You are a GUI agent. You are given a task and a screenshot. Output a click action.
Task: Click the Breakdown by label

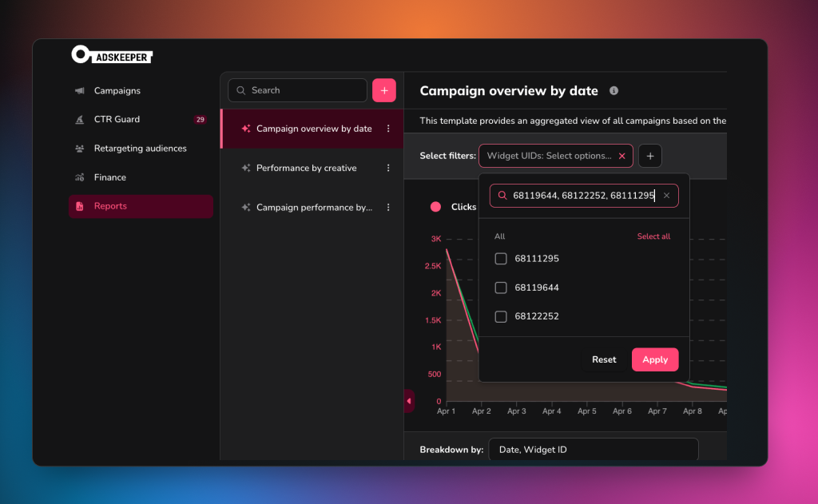click(x=451, y=450)
